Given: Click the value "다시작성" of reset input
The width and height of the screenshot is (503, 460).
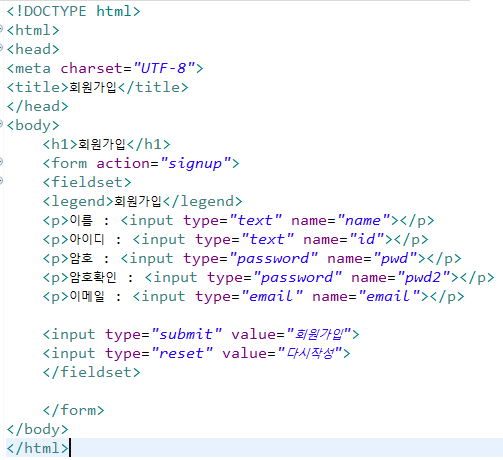Looking at the screenshot, I should pyautogui.click(x=310, y=353).
